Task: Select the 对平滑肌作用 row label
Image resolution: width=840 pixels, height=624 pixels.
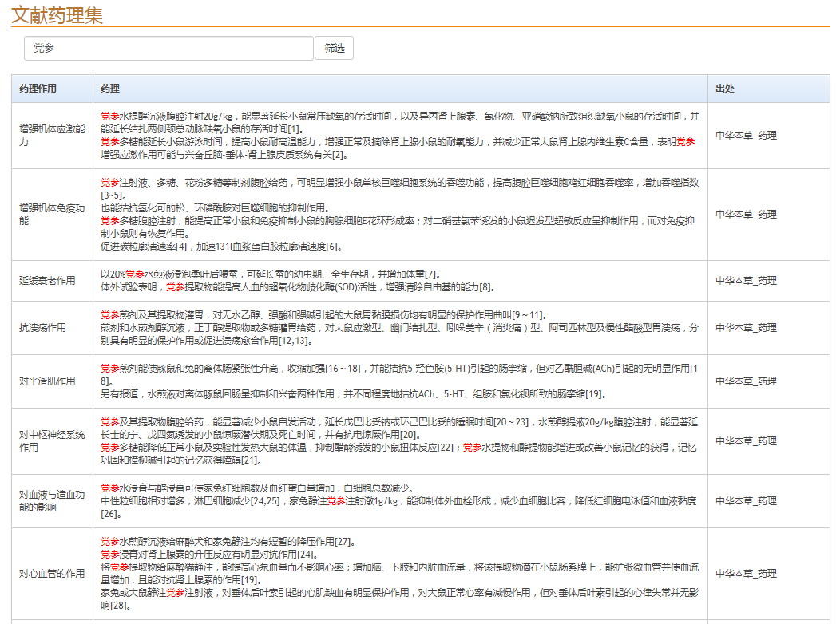Action: [47, 381]
